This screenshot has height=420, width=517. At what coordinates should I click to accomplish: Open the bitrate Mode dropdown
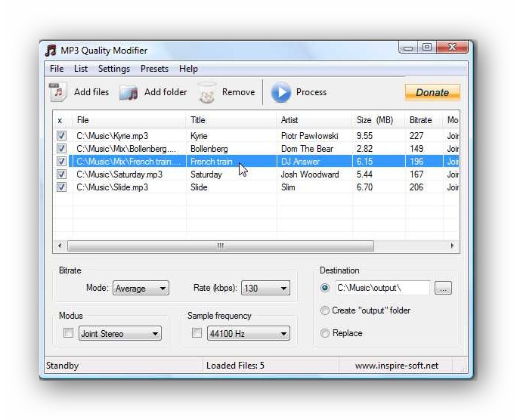(141, 289)
